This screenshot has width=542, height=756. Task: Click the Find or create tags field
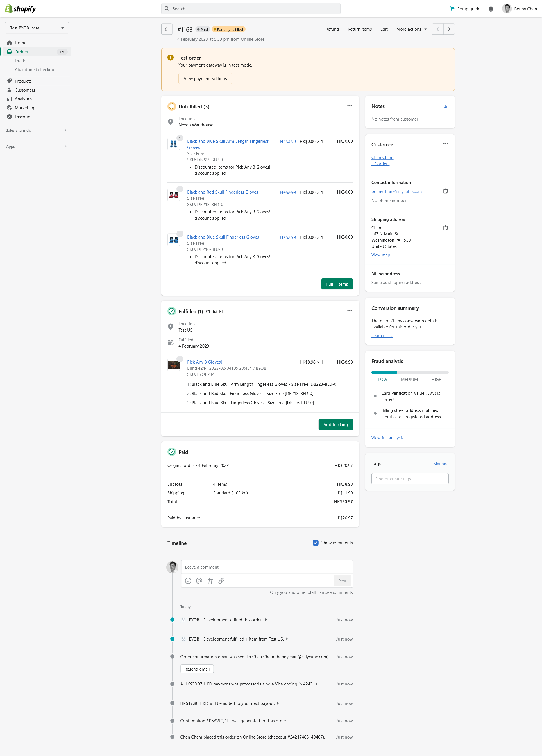pos(410,479)
